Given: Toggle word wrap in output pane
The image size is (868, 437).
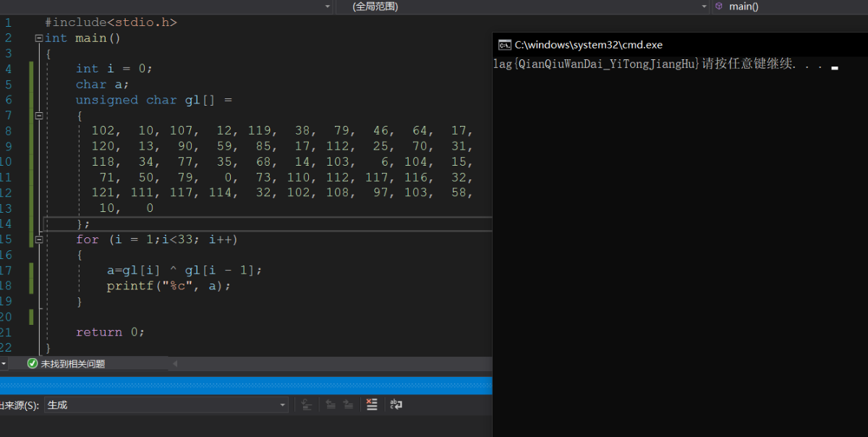Looking at the screenshot, I should tap(396, 405).
